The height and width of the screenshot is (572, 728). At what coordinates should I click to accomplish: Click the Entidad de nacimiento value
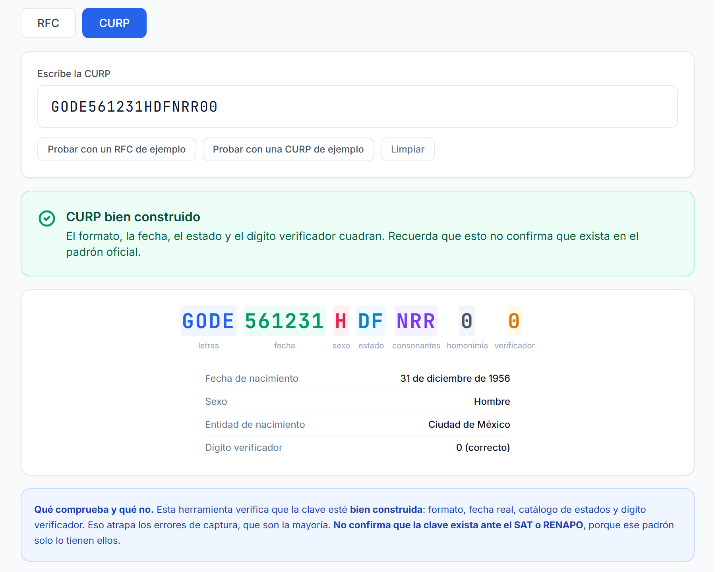point(469,425)
